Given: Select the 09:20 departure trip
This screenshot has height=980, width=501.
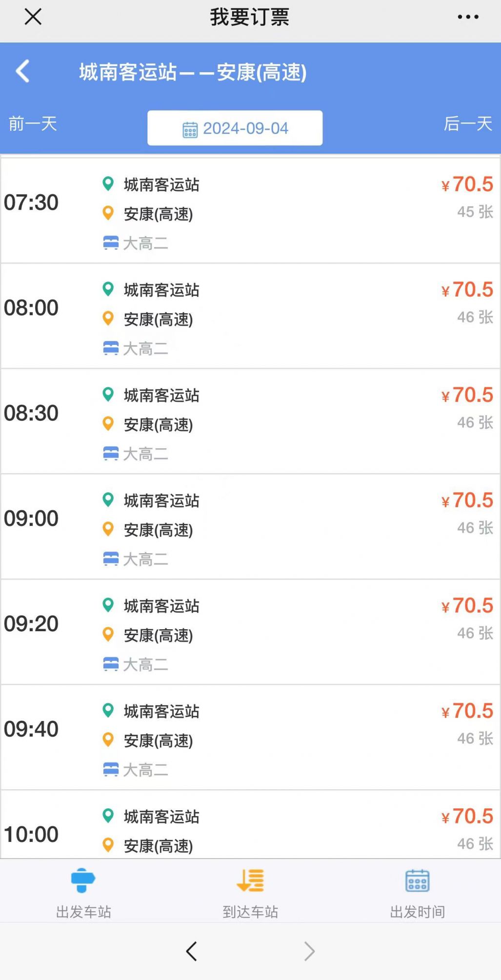Looking at the screenshot, I should tap(250, 632).
